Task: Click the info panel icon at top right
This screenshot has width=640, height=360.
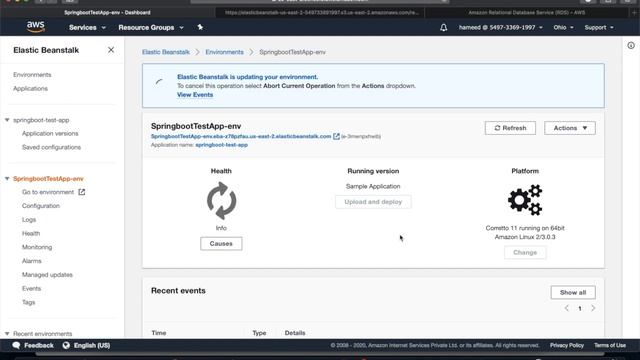Action: click(x=631, y=46)
